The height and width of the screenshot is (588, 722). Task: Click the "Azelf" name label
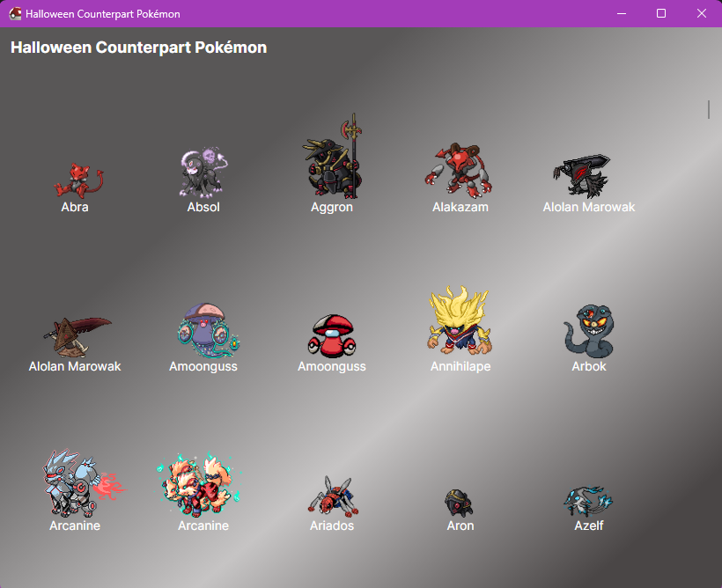(588, 526)
